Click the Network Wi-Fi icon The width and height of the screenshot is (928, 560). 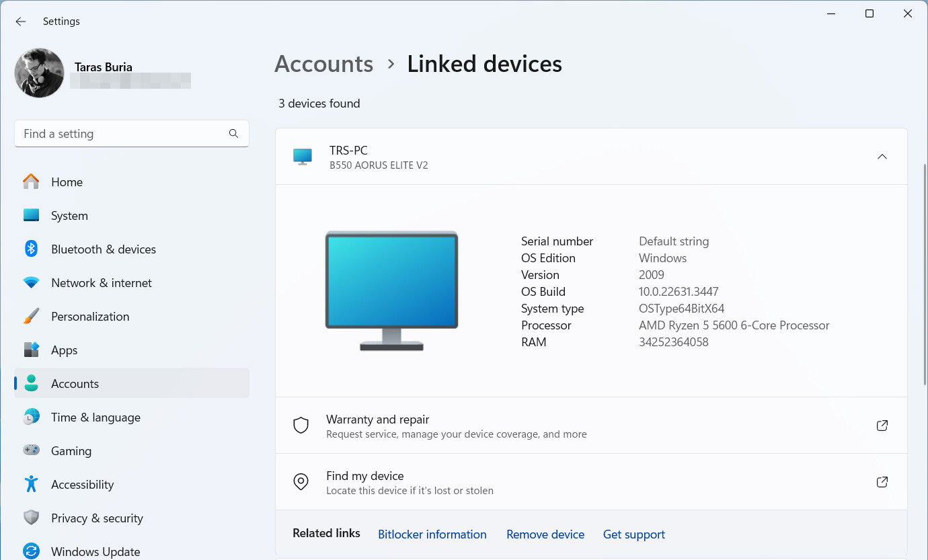(31, 283)
